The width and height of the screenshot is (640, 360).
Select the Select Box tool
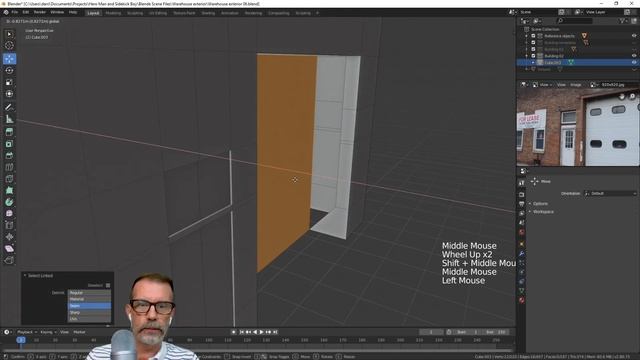point(9,34)
